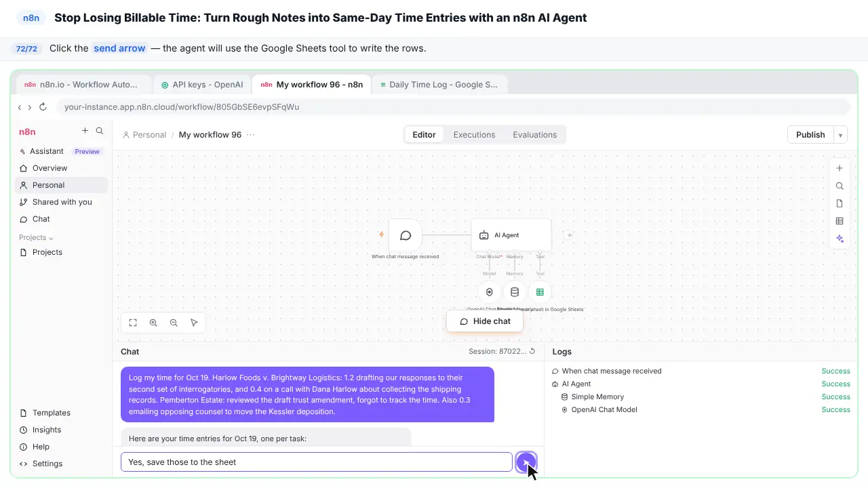This screenshot has height=488, width=868.
Task: Switch to the Evaluations tab
Action: click(x=534, y=135)
